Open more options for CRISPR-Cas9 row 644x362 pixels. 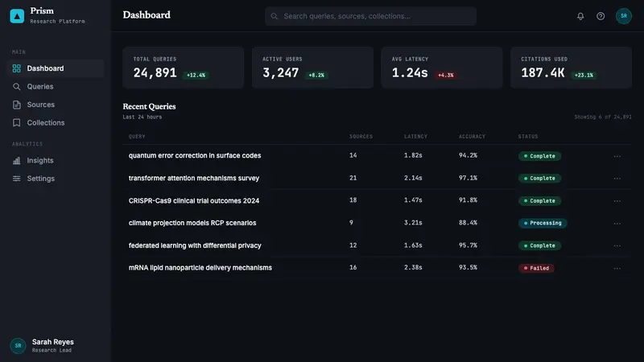click(x=617, y=200)
